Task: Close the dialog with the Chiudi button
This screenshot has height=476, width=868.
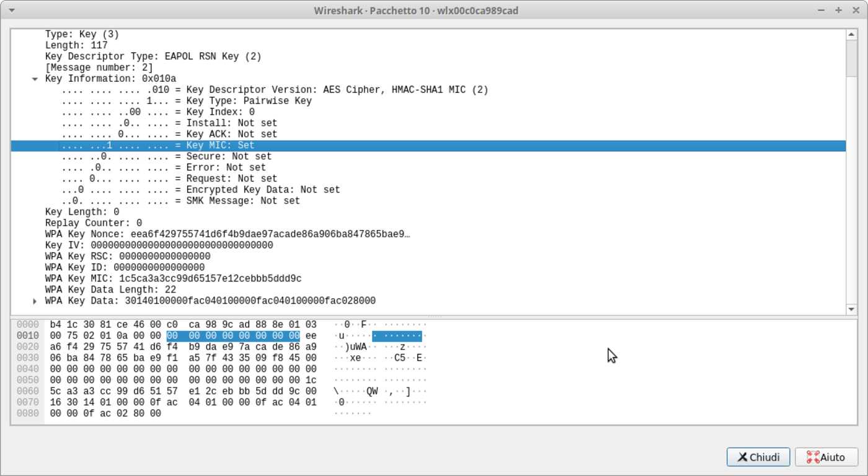Action: point(758,457)
